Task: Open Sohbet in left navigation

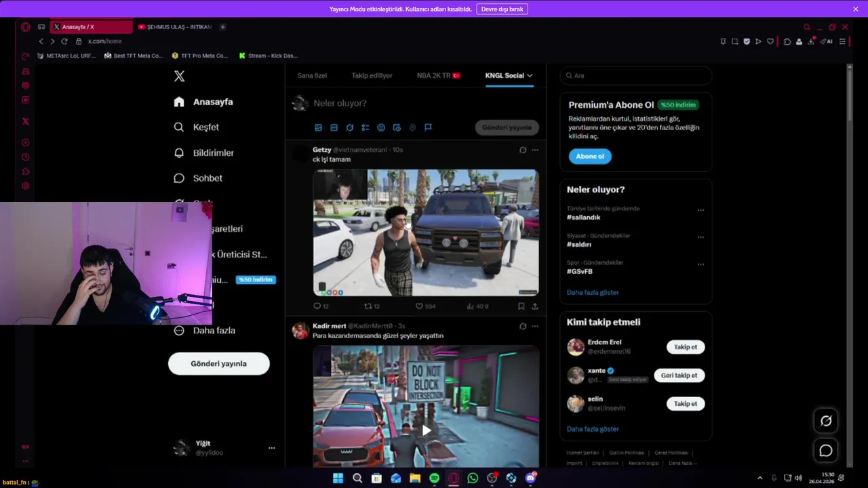Action: pyautogui.click(x=198, y=178)
